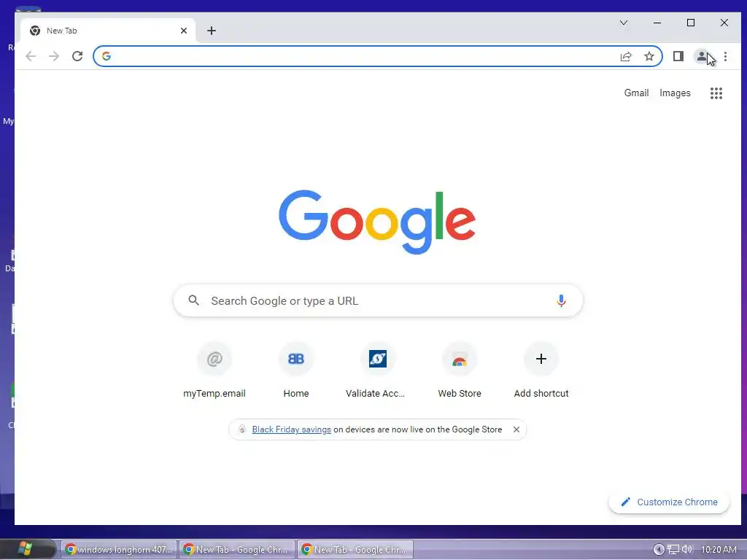Screen dimensions: 747x560
Task: Click the Images link
Action: point(675,93)
